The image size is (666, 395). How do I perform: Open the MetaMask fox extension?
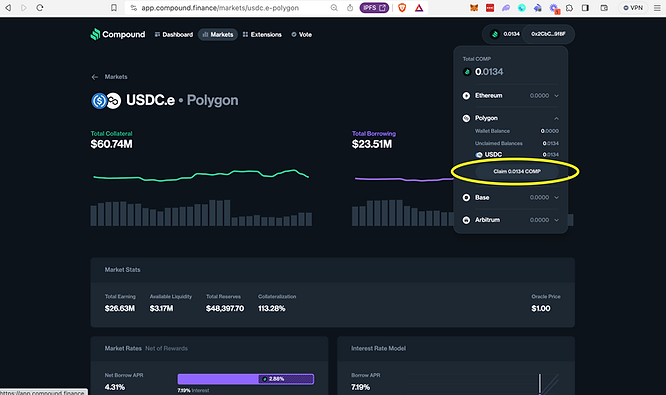474,8
